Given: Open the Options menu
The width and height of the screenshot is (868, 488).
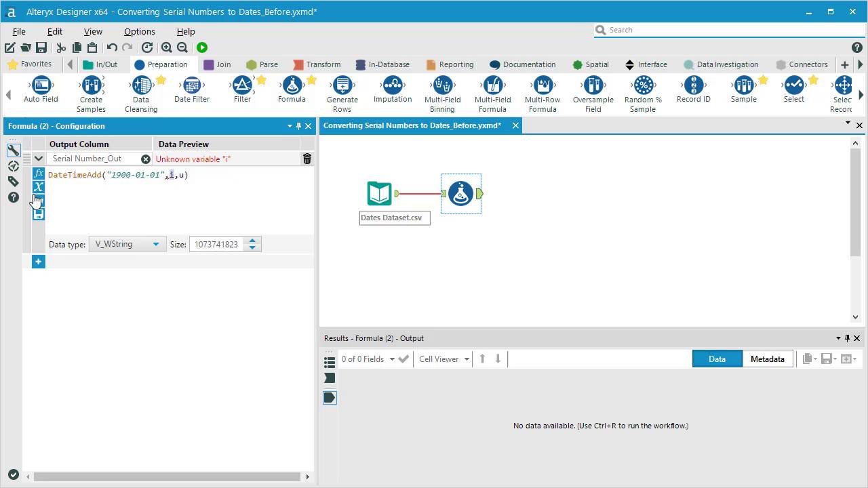Looking at the screenshot, I should (x=140, y=31).
